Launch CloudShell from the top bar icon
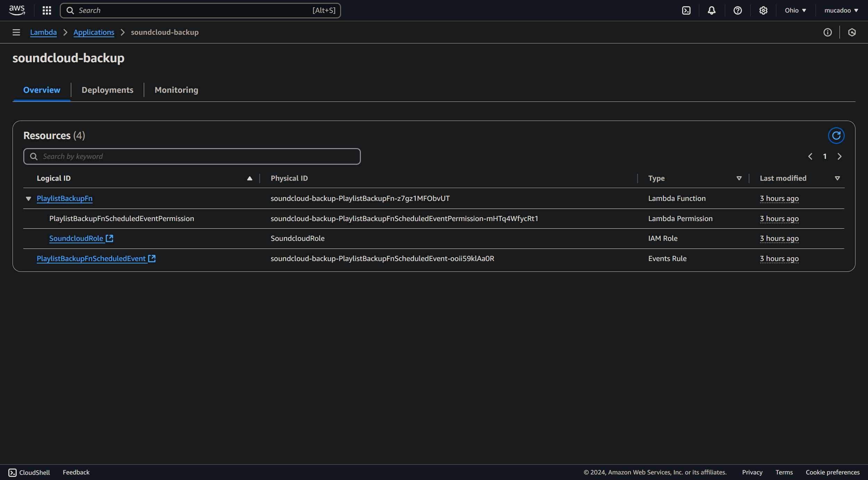 point(686,10)
